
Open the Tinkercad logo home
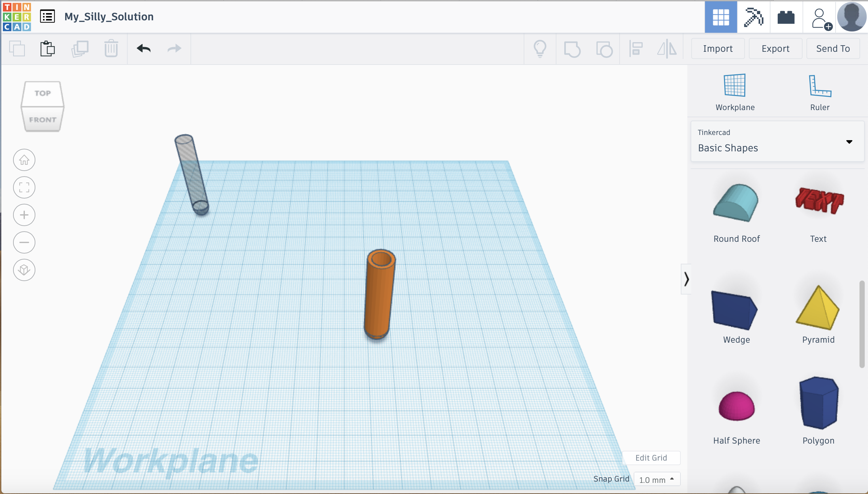point(17,17)
